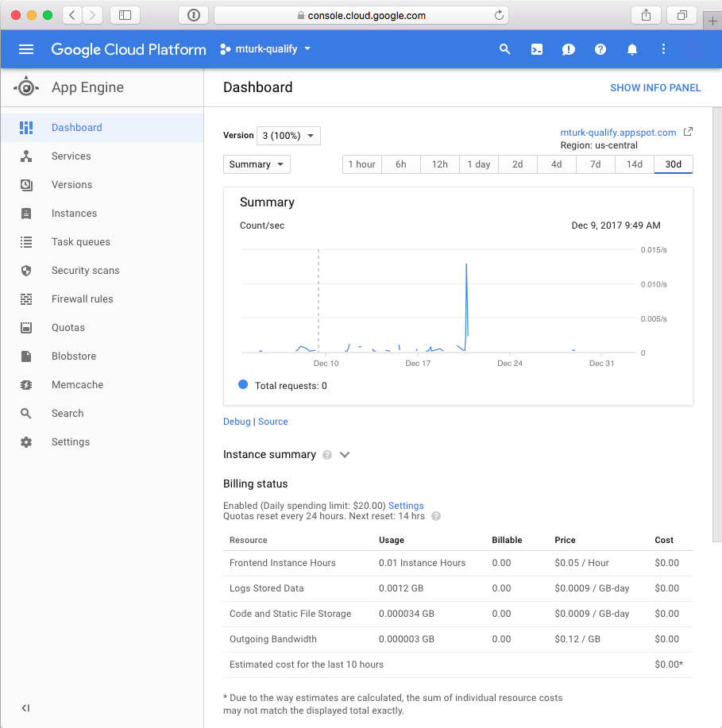The image size is (722, 728).
Task: Click the Search magnifier sidebar icon
Action: pos(26,414)
